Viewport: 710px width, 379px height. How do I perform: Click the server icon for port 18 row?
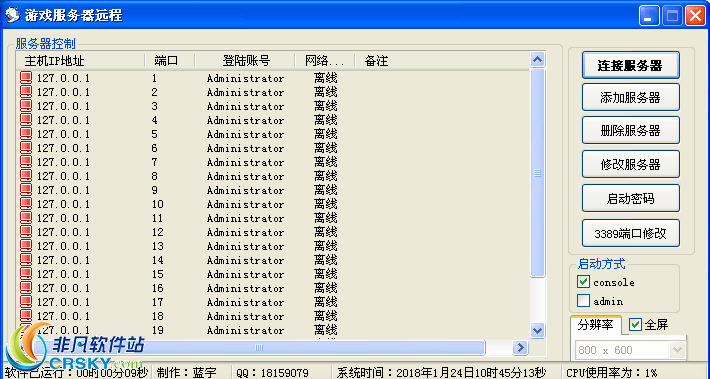tap(26, 317)
